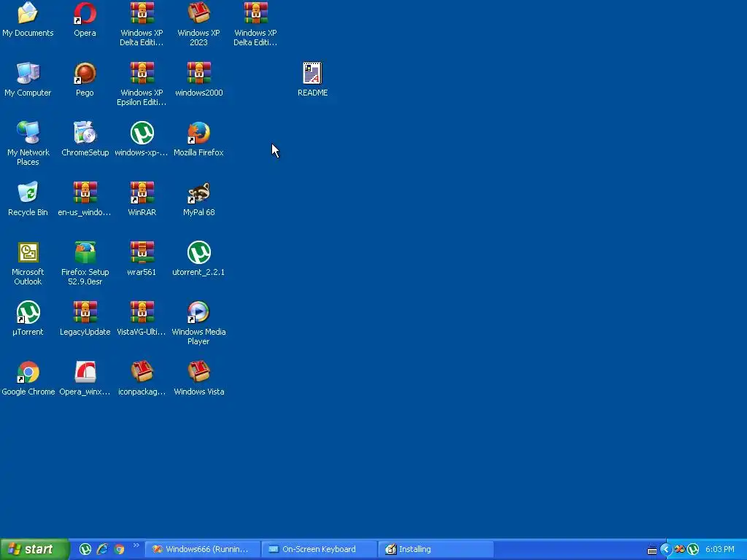This screenshot has width=747, height=560.
Task: Select the windows-xp torrent file icon
Action: pyautogui.click(x=142, y=139)
